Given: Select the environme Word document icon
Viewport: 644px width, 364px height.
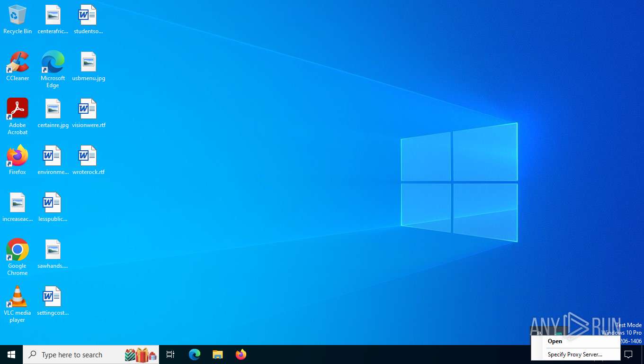Looking at the screenshot, I should (x=53, y=161).
